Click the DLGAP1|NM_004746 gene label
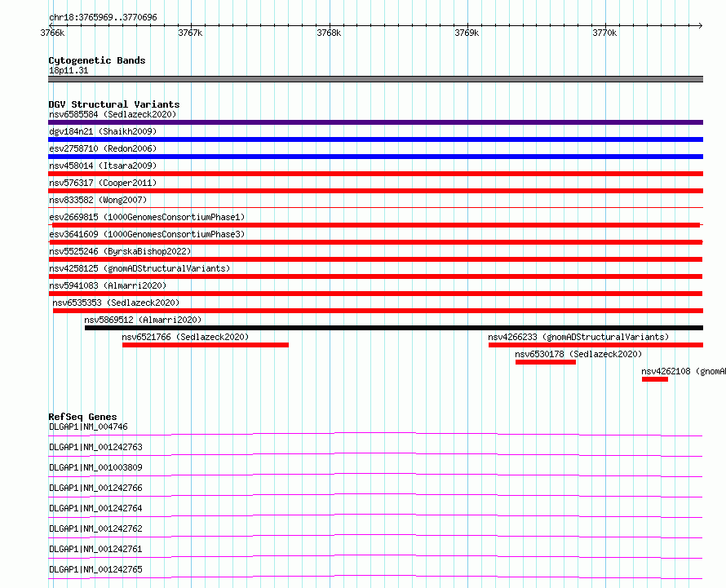The image size is (726, 588). point(88,427)
